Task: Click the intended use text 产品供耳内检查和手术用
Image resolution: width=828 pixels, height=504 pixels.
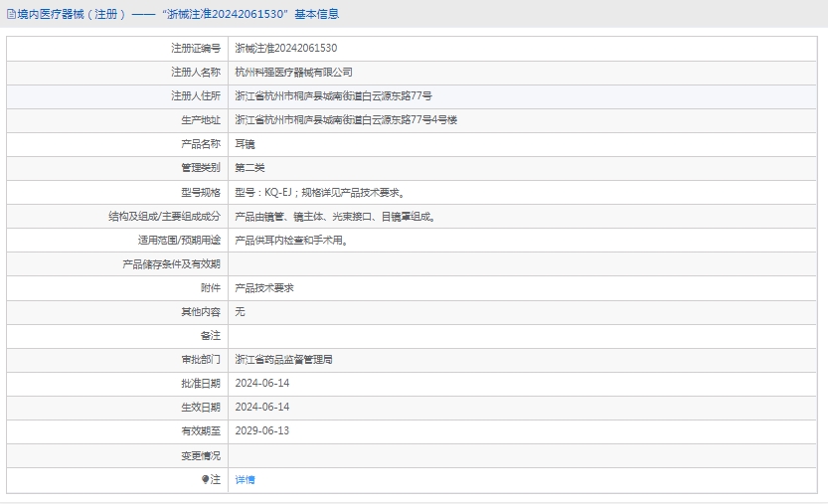Action: (x=290, y=240)
